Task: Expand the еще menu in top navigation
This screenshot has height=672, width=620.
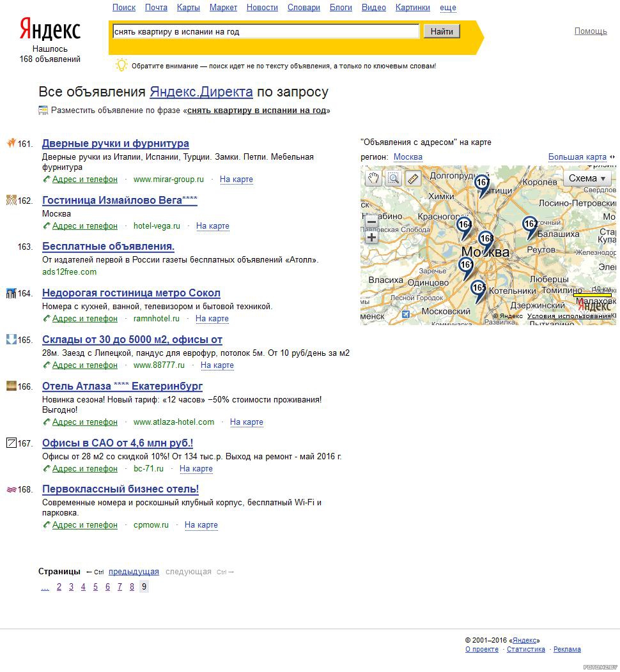Action: click(x=448, y=7)
